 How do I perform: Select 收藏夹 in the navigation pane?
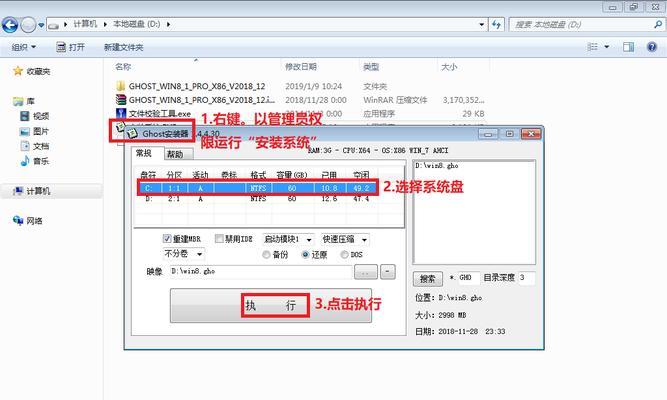[32, 71]
